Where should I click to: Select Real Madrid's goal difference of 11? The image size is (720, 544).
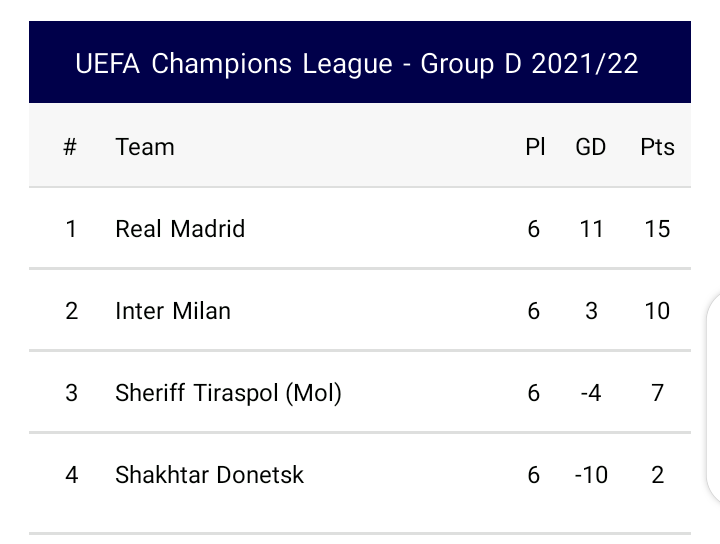tap(591, 229)
